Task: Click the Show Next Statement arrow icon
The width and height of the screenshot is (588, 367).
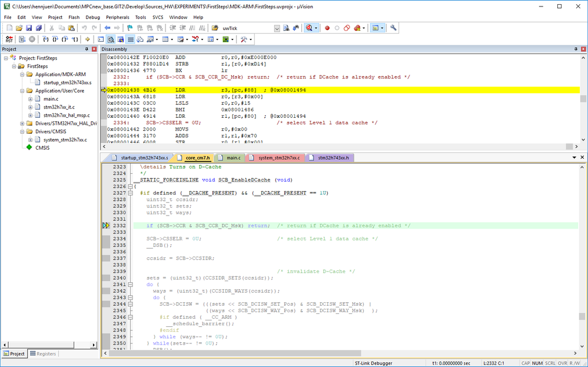Action: coord(87,39)
